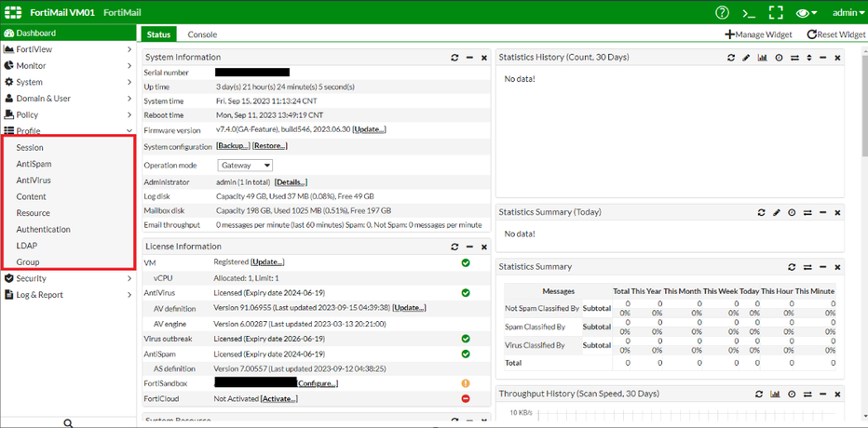Screen dimensions: 868x428
Task: Open the Operation mode Gateway dropdown
Action: pos(244,166)
